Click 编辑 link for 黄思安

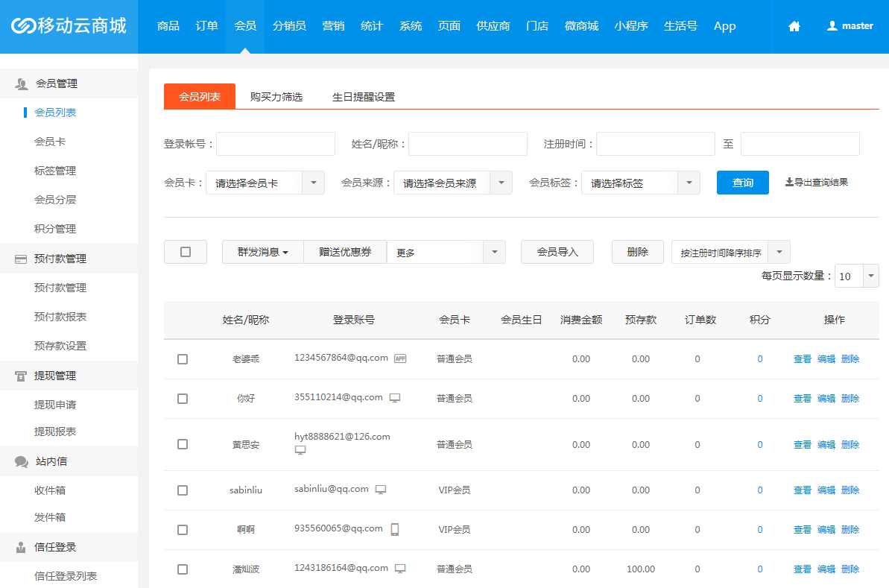pyautogui.click(x=826, y=444)
